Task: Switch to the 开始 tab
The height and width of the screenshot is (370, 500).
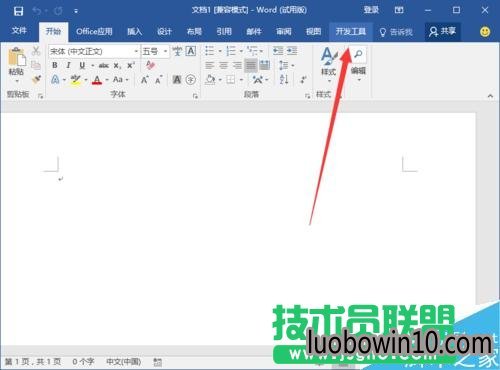Action: coord(53,32)
